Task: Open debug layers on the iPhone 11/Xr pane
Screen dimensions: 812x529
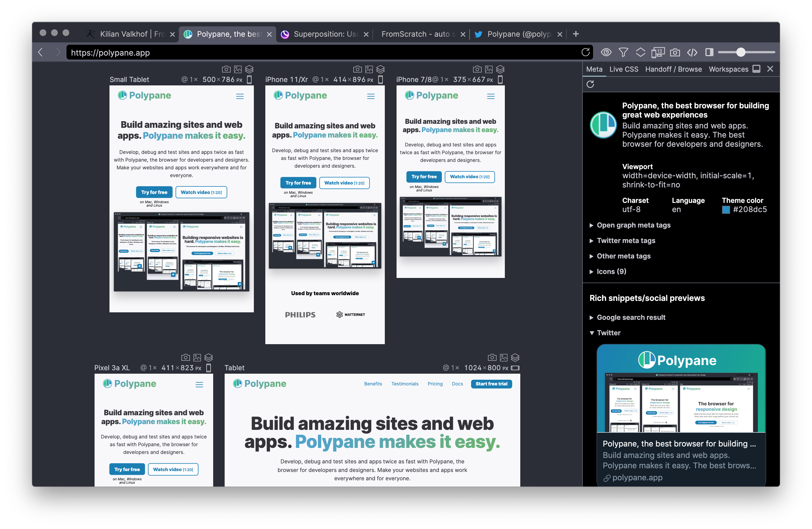Action: pos(381,69)
